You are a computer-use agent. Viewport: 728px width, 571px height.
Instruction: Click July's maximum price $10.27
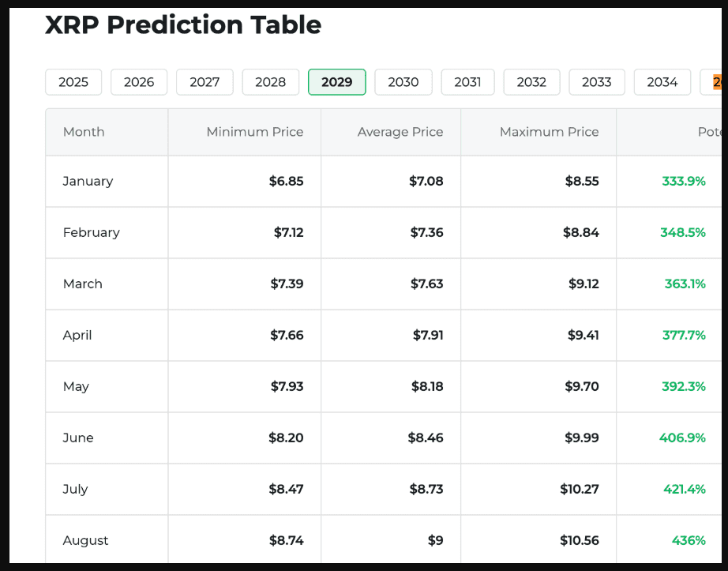pyautogui.click(x=580, y=489)
